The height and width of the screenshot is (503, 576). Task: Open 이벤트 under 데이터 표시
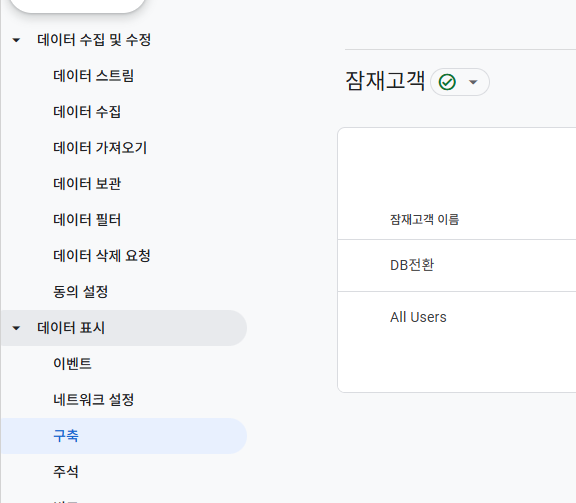[72, 364]
